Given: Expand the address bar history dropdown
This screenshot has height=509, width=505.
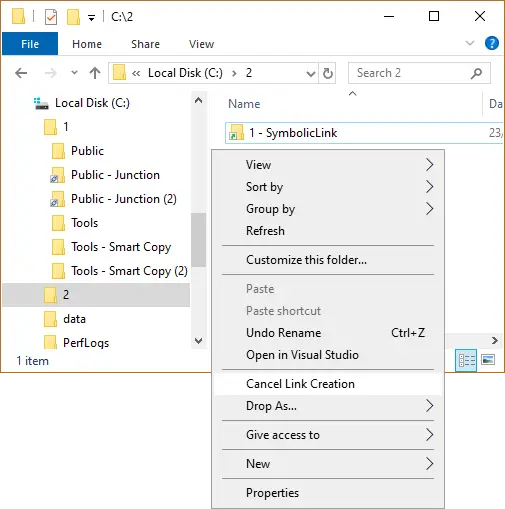Looking at the screenshot, I should tap(310, 73).
